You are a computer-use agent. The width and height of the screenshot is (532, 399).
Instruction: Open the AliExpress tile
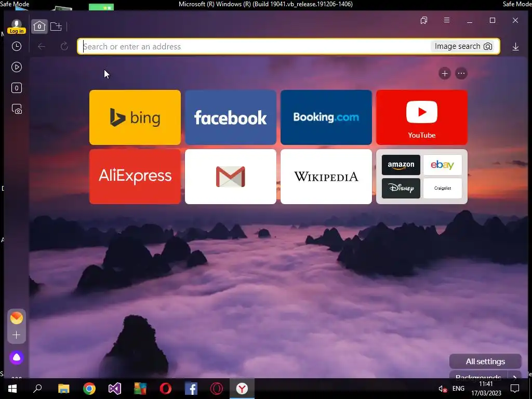click(135, 177)
